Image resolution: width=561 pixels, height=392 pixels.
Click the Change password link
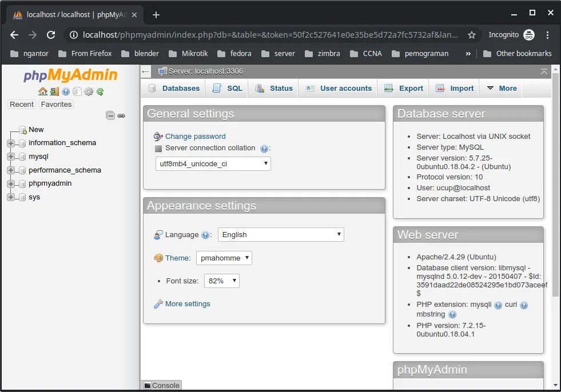[196, 136]
